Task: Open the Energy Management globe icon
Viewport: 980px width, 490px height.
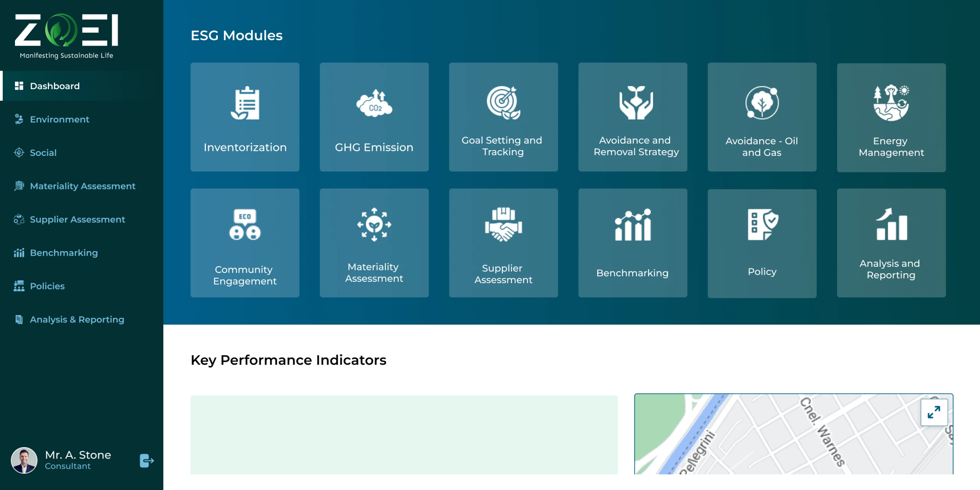Action: [x=891, y=103]
